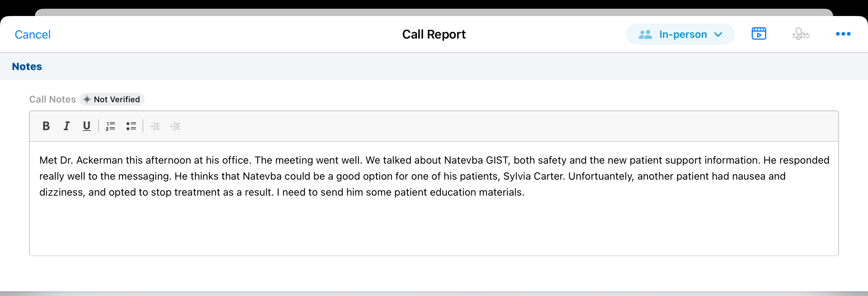This screenshot has width=868, height=296.
Task: Open the three-dot more options menu
Action: (x=843, y=34)
